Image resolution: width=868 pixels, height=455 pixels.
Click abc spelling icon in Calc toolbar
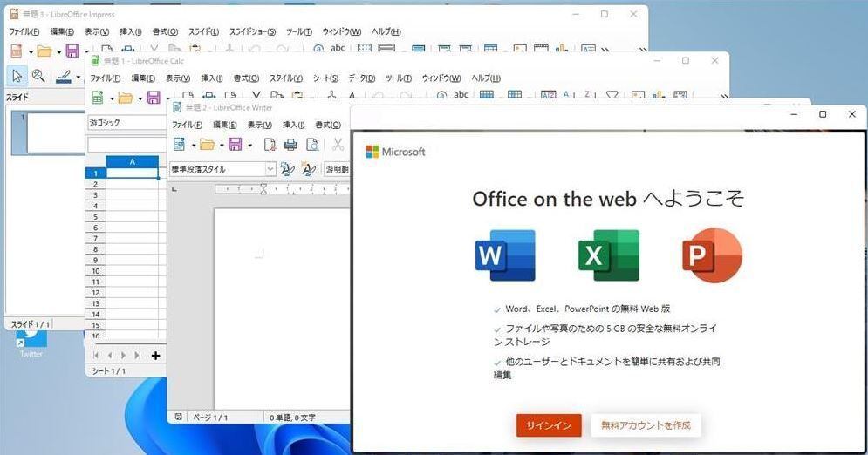point(461,94)
